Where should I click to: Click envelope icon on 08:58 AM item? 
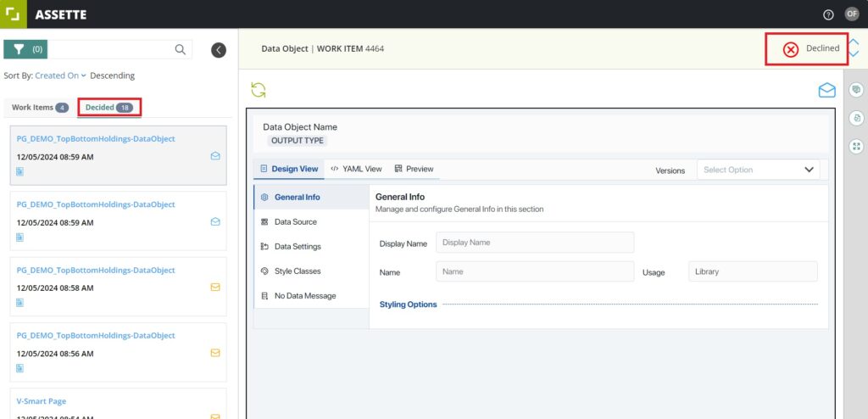coord(215,287)
